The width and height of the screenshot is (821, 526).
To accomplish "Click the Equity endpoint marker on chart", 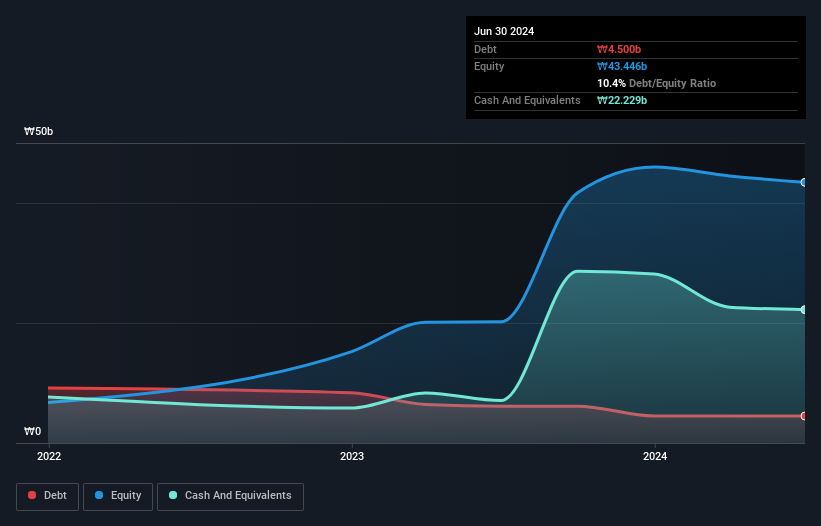I will [x=804, y=183].
